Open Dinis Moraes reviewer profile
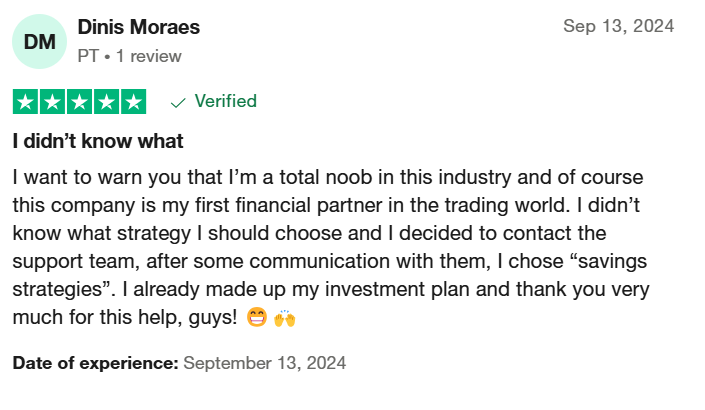This screenshot has height=410, width=705. coord(138,27)
